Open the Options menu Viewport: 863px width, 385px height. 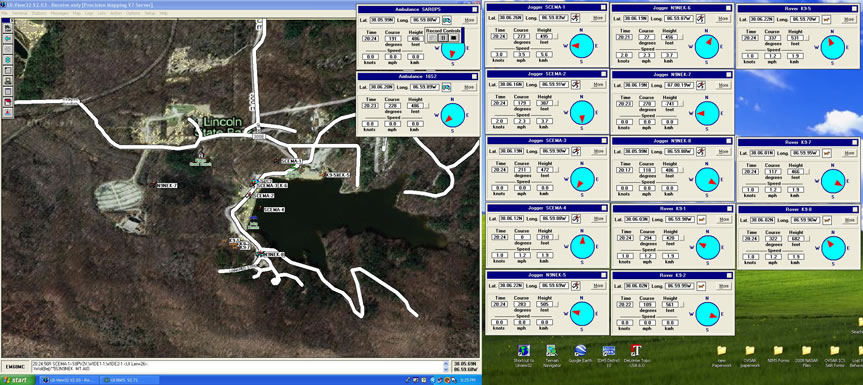[x=133, y=13]
